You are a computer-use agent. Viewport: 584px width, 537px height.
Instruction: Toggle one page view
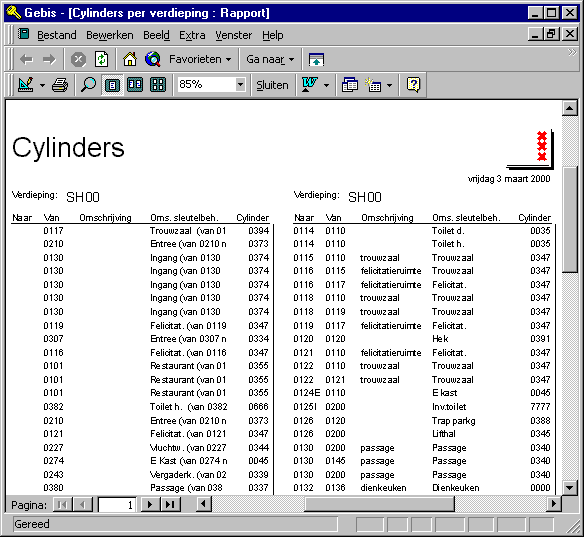tap(112, 85)
